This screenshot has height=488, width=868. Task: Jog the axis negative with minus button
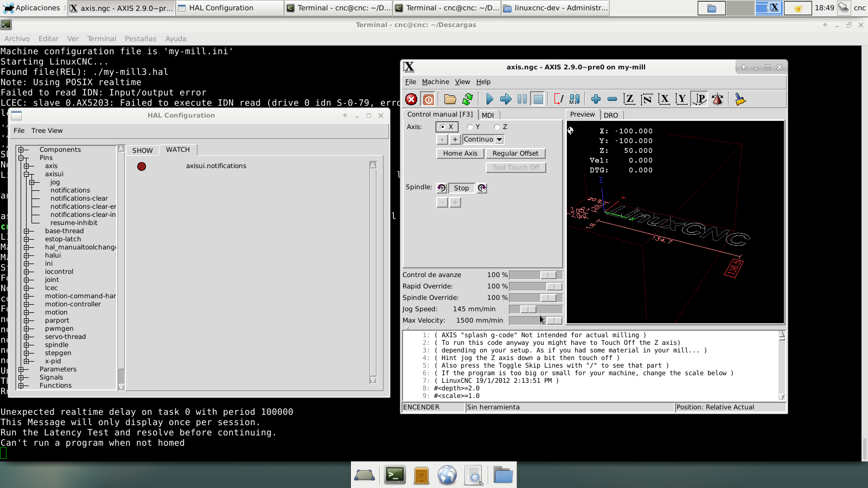coord(442,139)
